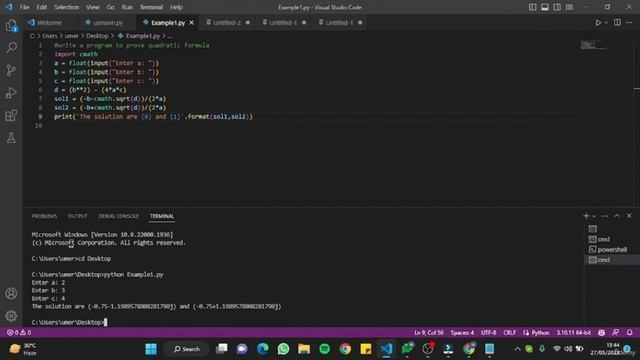Image resolution: width=640 pixels, height=360 pixels.
Task: Open errors and warnings count in status bar
Action: [x=19, y=333]
